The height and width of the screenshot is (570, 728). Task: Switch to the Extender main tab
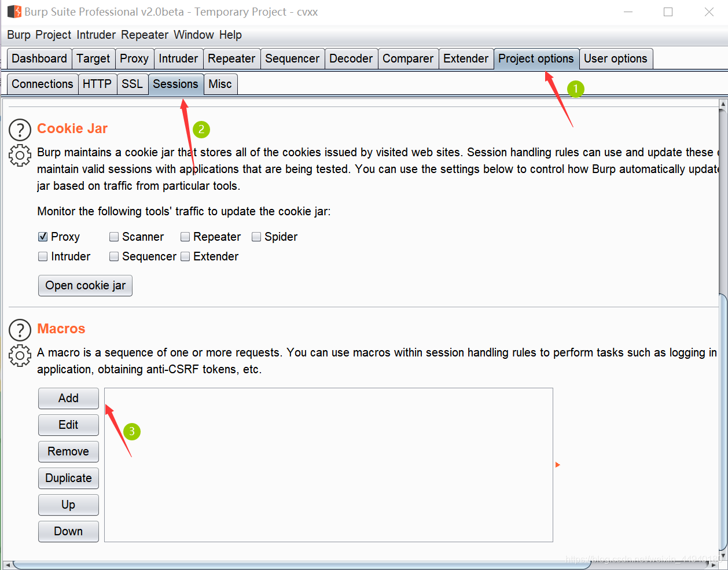pyautogui.click(x=466, y=58)
